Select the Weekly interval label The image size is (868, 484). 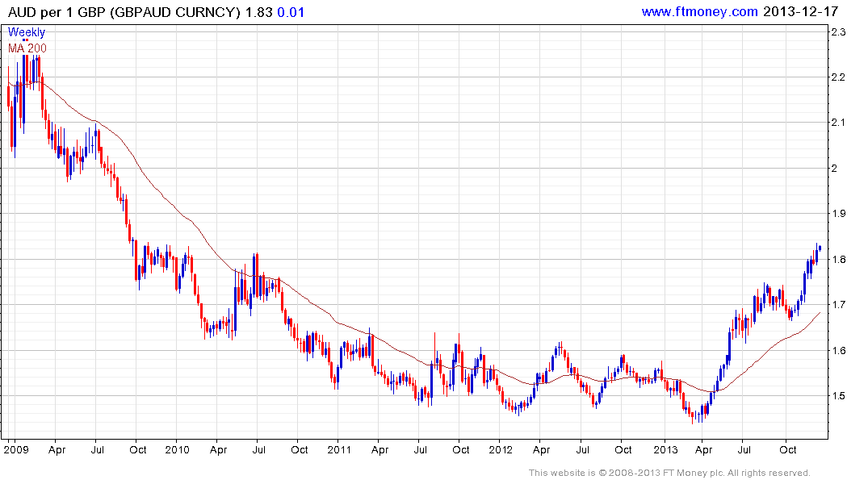(27, 32)
